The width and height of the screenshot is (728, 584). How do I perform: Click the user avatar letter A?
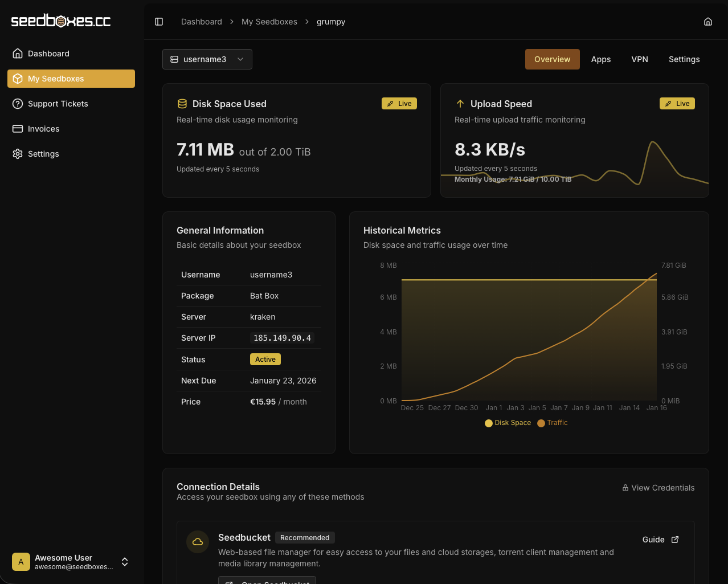[21, 562]
